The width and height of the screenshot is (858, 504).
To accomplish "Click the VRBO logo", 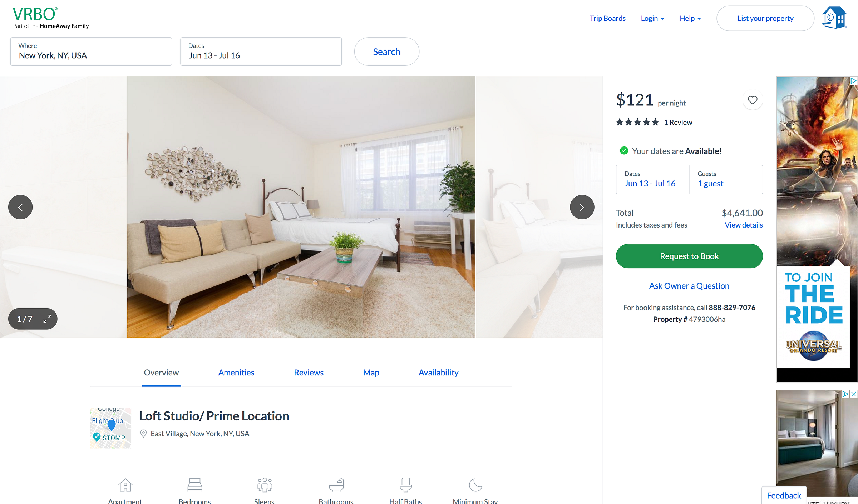I will tap(35, 14).
